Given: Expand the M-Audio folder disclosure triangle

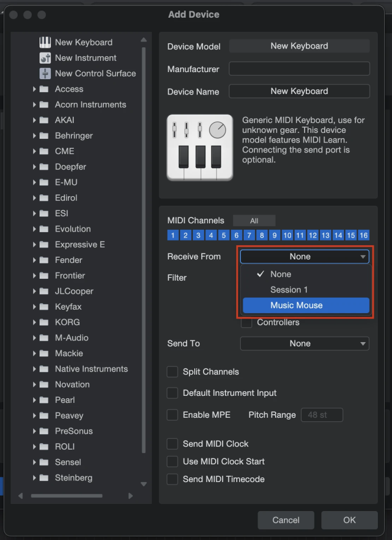Looking at the screenshot, I should point(35,338).
